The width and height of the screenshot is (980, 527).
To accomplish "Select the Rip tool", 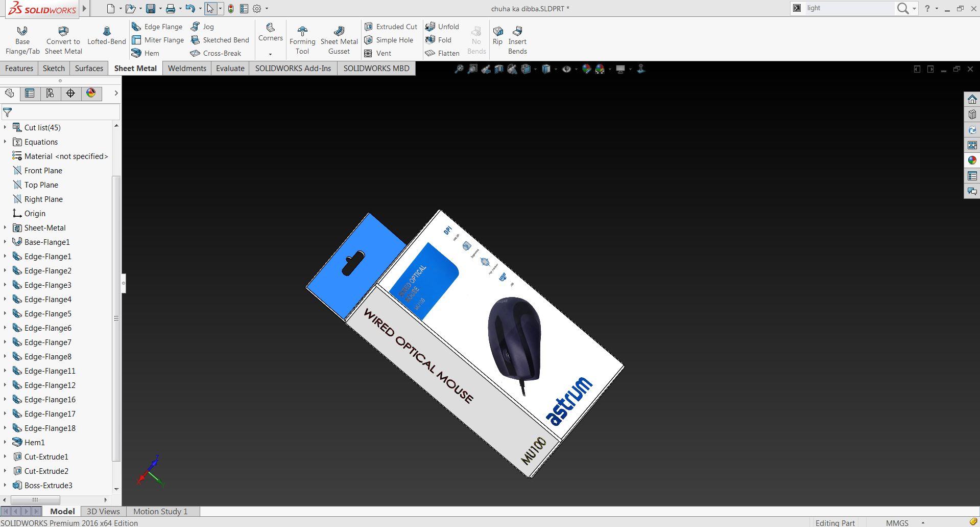I will 497,36.
